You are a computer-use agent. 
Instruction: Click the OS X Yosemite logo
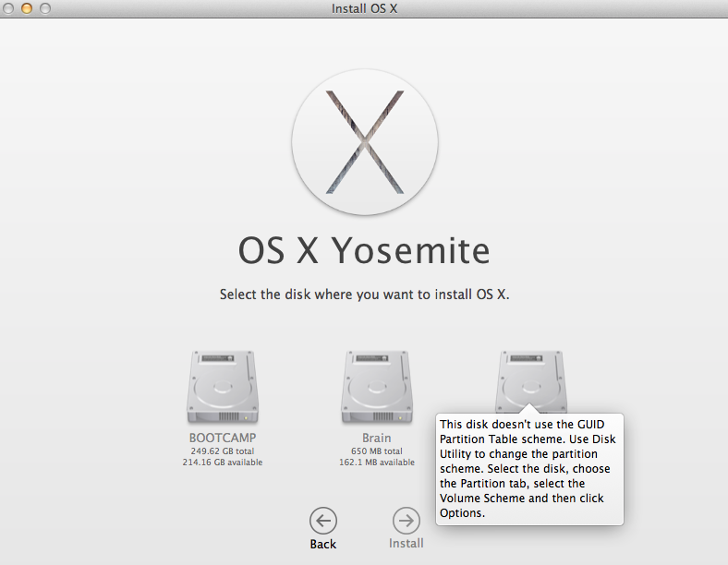365,142
